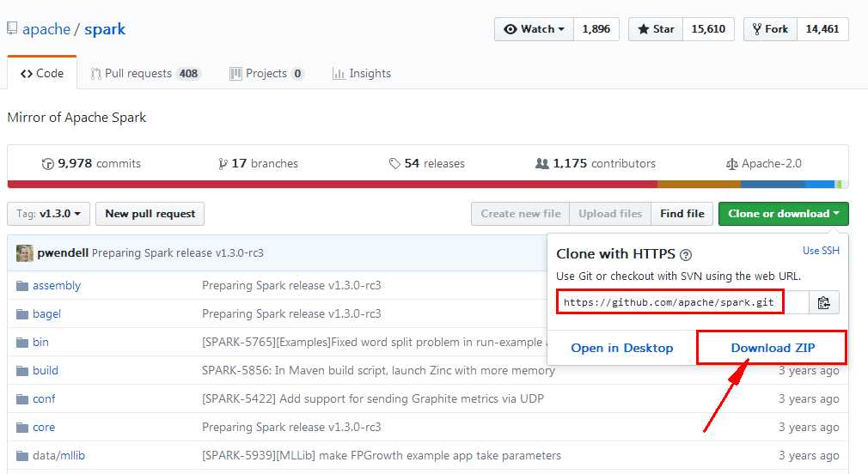
Task: Fork the spark repository
Action: coord(770,29)
